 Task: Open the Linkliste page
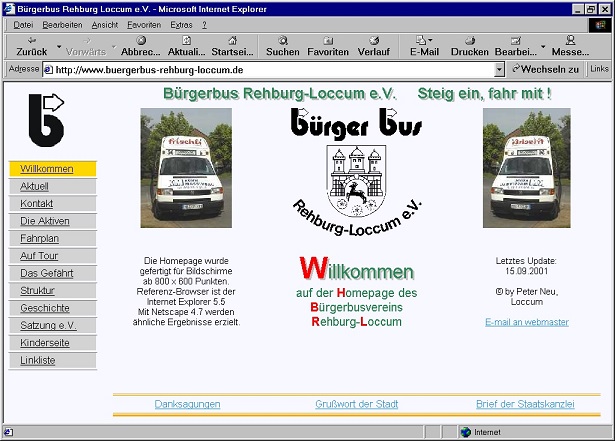[x=53, y=360]
